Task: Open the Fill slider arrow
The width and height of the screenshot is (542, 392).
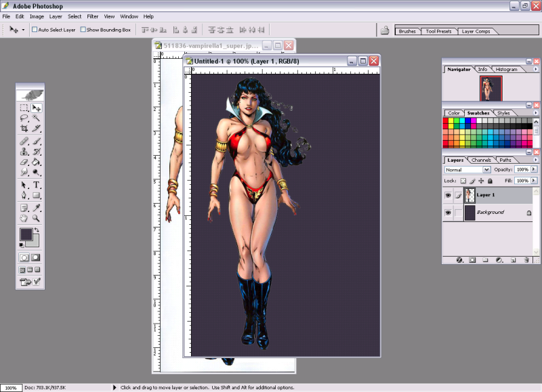Action: [534, 180]
